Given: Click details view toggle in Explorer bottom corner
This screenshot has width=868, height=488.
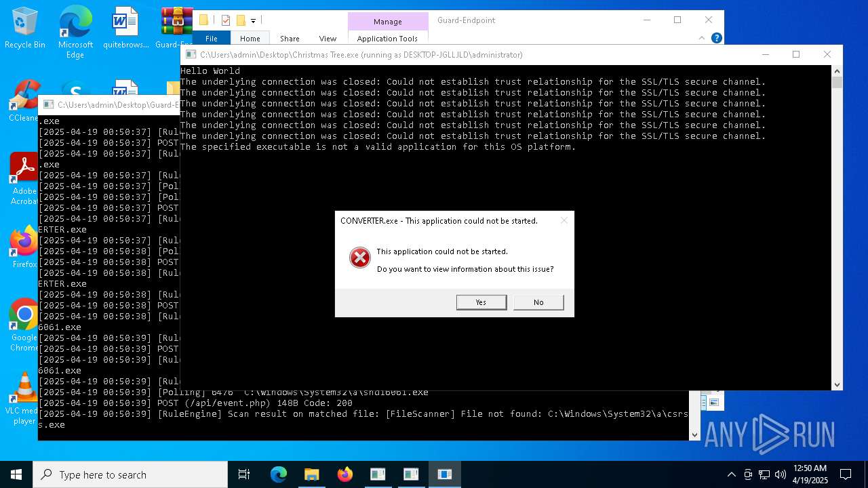Looking at the screenshot, I should (704, 402).
